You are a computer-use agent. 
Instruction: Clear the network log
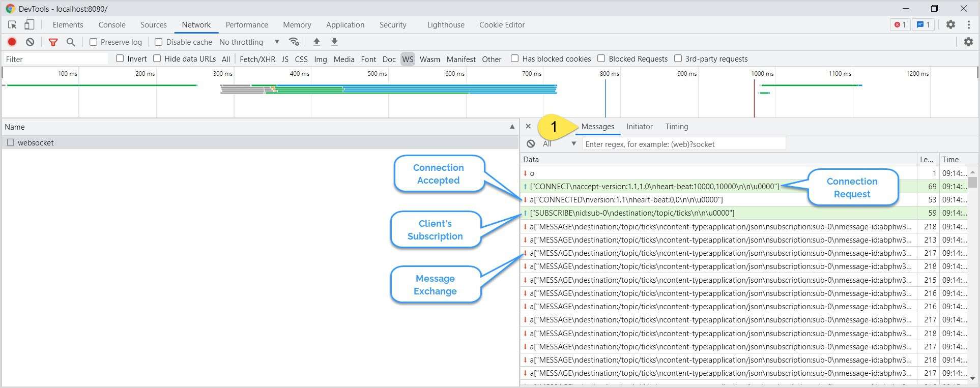coord(30,42)
